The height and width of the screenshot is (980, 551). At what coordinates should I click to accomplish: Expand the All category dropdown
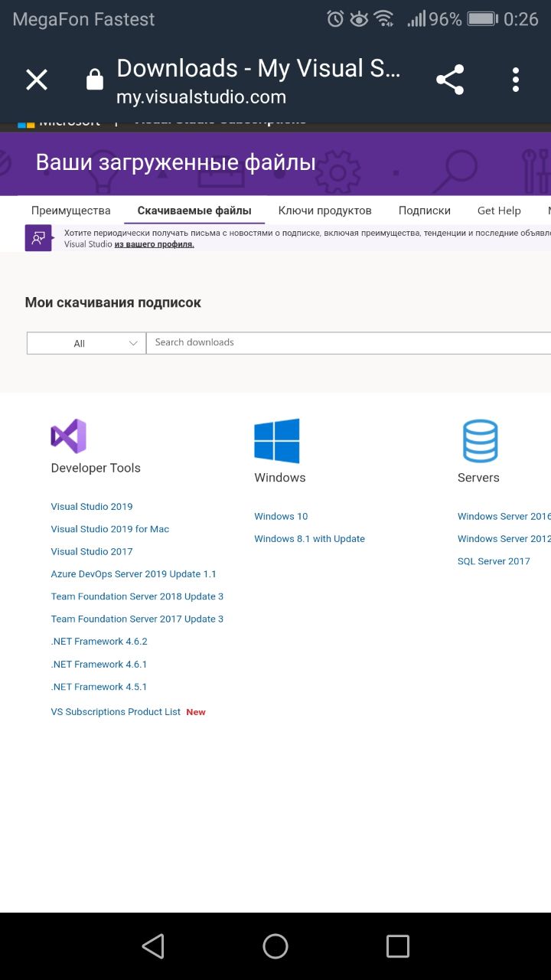click(x=86, y=343)
